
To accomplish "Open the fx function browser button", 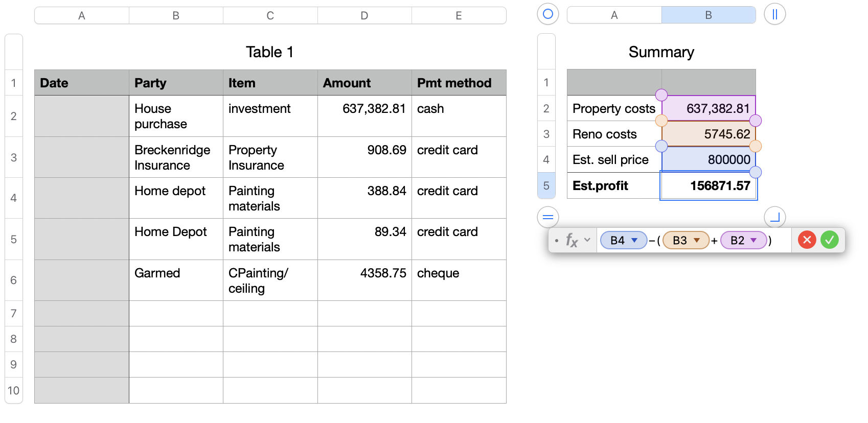I will 572,240.
